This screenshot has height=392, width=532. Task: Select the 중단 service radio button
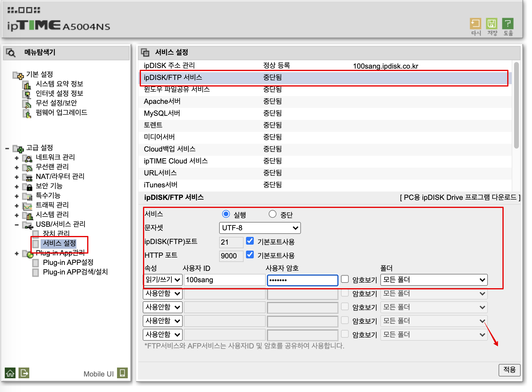[x=273, y=214]
